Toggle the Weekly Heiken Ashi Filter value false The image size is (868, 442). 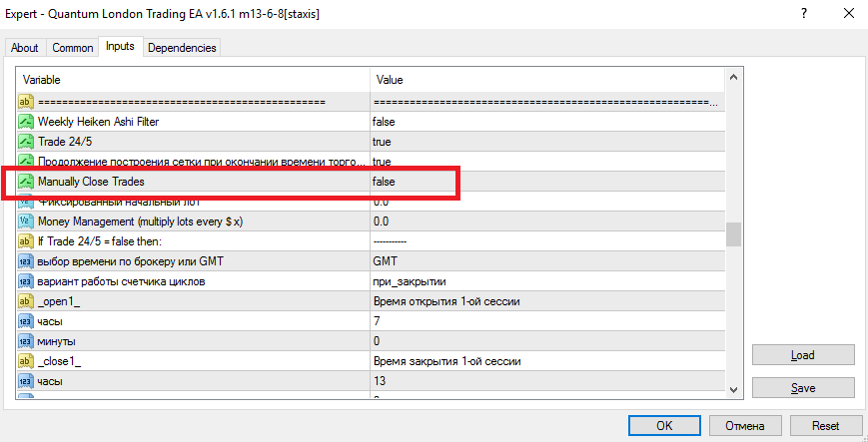click(x=547, y=122)
